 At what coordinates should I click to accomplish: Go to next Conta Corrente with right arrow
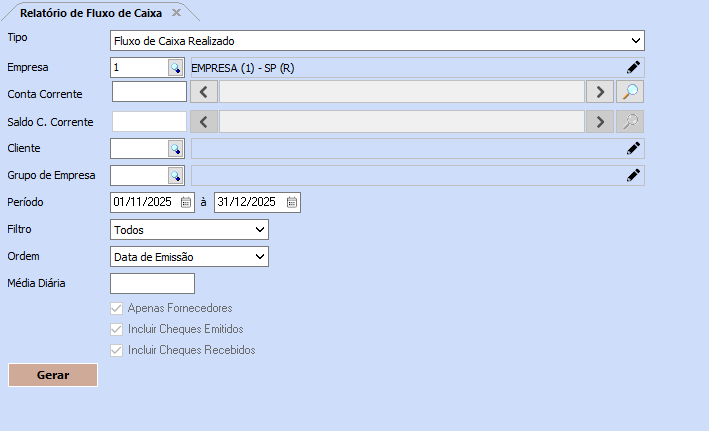coord(599,92)
